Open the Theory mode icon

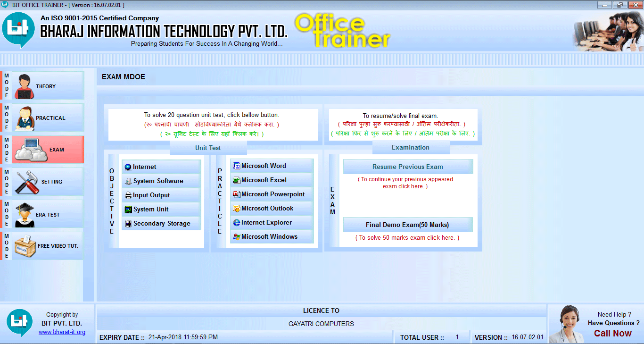pyautogui.click(x=24, y=86)
